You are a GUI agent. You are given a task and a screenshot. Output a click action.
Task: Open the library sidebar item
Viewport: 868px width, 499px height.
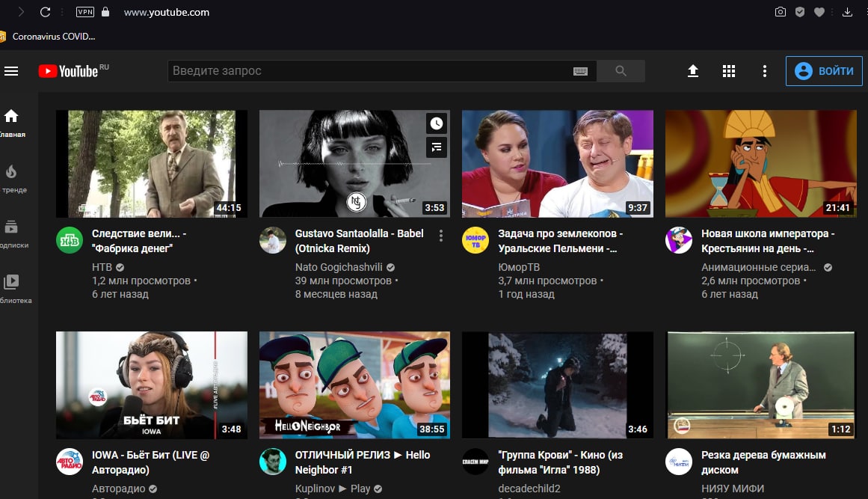point(14,289)
